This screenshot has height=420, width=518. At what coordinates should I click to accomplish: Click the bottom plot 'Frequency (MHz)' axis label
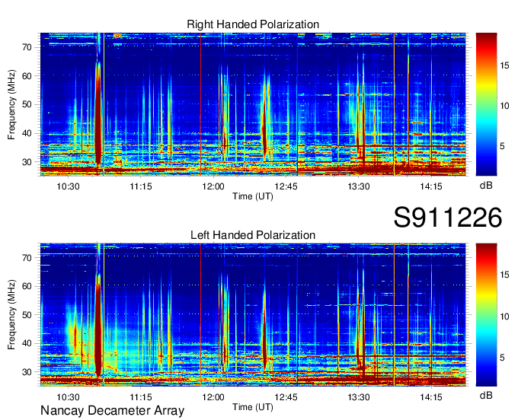(x=11, y=315)
